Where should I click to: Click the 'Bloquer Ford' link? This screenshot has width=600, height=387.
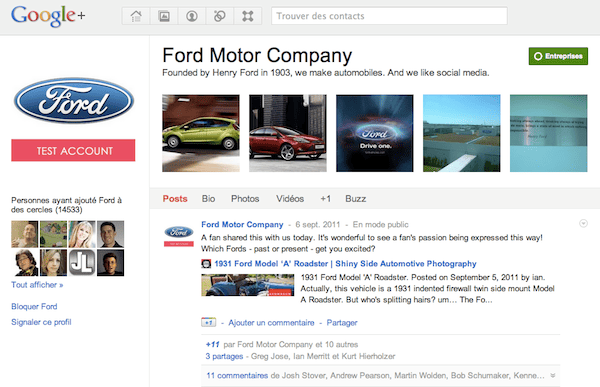tap(34, 307)
